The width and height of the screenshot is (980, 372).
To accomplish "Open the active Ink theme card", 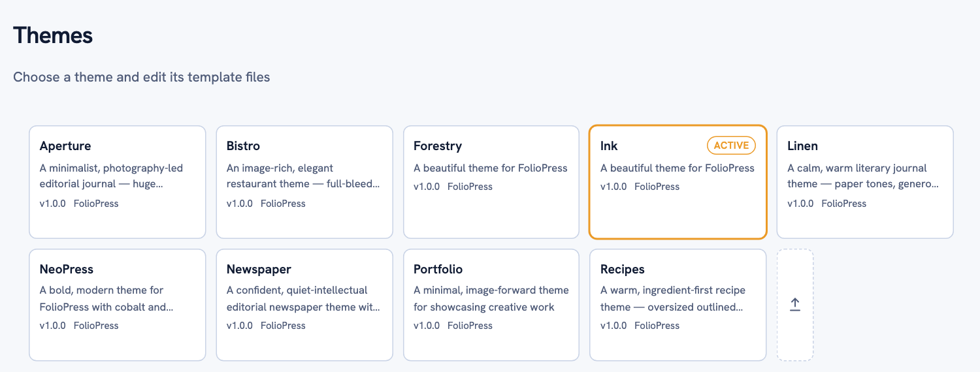I will (x=678, y=182).
